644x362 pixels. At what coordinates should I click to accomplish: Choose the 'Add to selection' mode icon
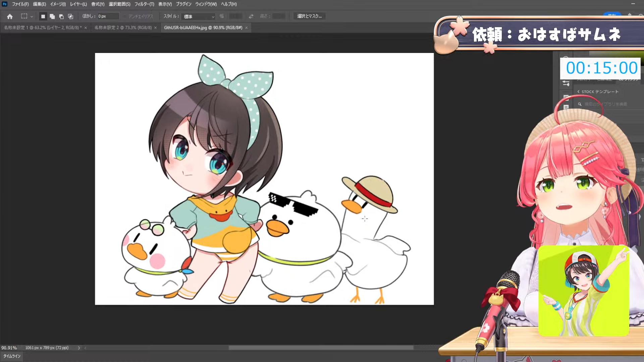(52, 16)
